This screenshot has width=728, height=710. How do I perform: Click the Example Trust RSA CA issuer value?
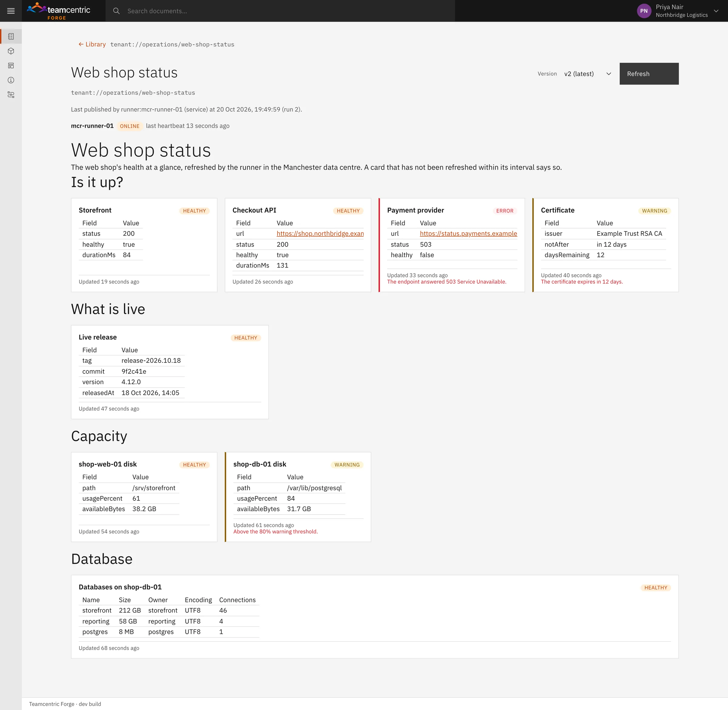[629, 233]
